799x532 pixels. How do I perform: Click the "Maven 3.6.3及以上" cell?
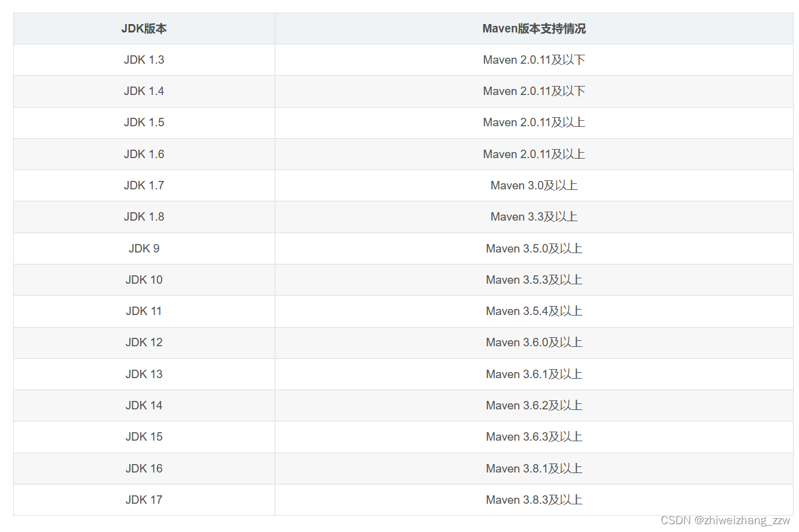click(x=534, y=437)
